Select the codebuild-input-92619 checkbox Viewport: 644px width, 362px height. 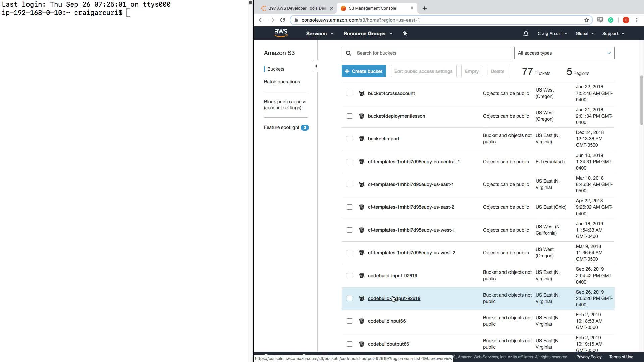pos(350,276)
